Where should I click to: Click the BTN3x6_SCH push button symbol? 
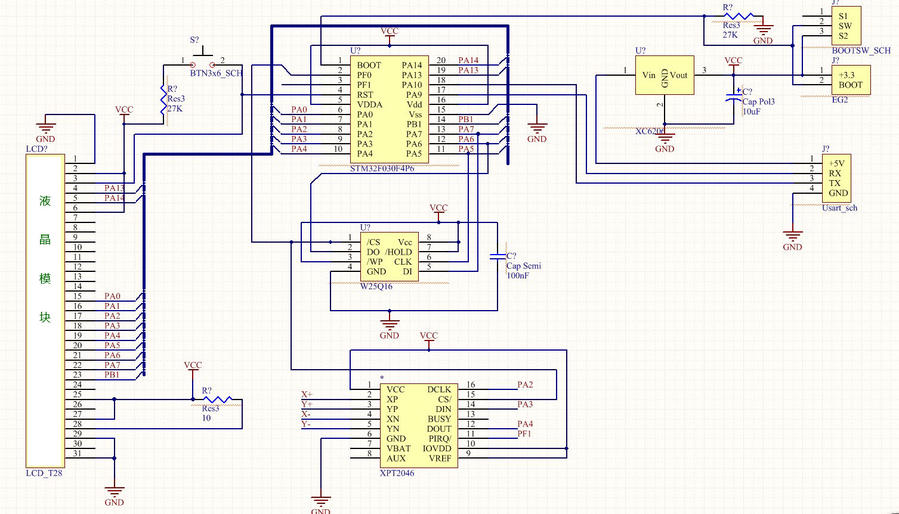click(203, 57)
